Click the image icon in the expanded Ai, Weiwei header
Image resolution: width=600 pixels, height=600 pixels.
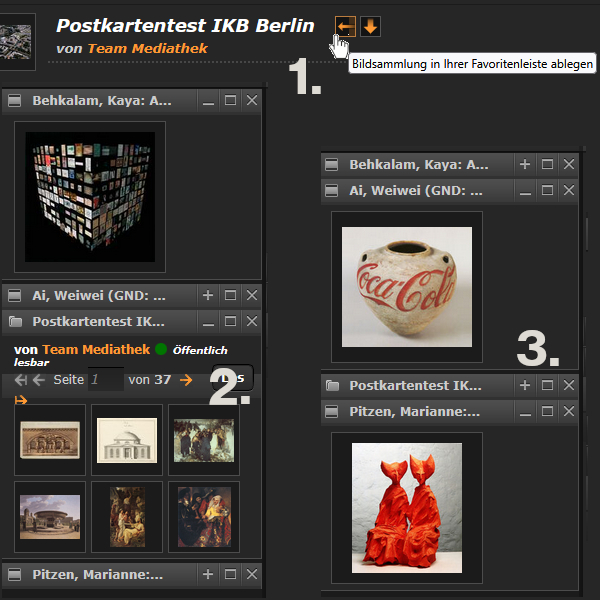(331, 191)
